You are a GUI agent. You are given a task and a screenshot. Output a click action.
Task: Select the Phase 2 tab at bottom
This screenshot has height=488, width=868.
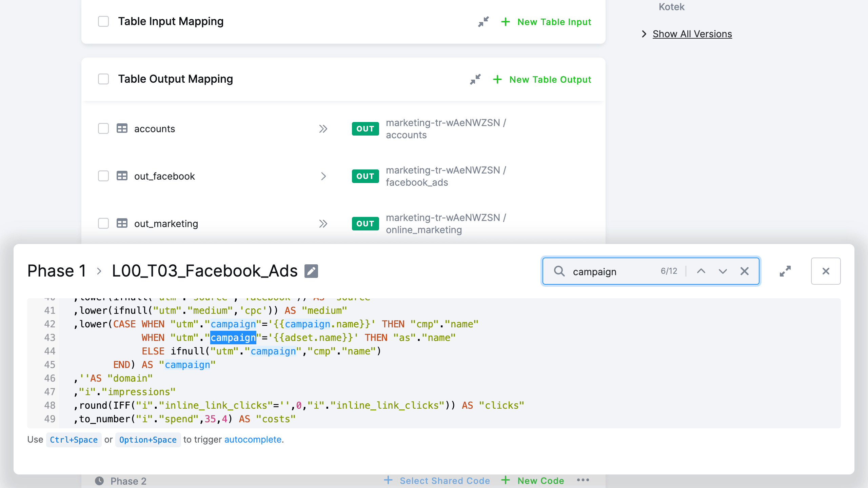click(x=127, y=481)
